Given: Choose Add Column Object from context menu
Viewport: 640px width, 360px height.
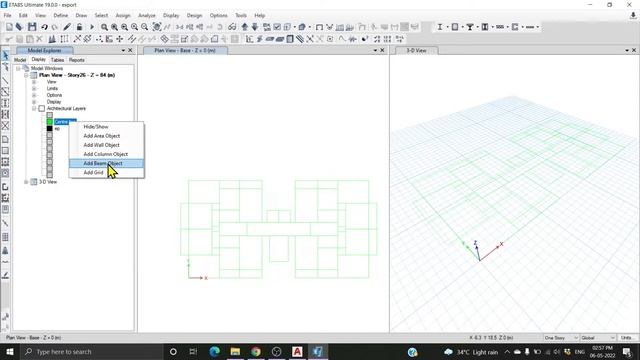Looking at the screenshot, I should click(x=106, y=154).
